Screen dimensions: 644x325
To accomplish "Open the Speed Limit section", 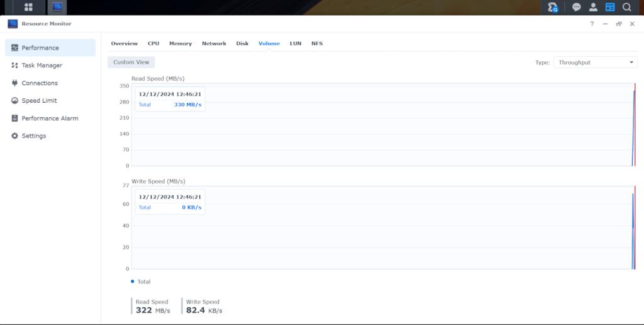I will coord(50,100).
